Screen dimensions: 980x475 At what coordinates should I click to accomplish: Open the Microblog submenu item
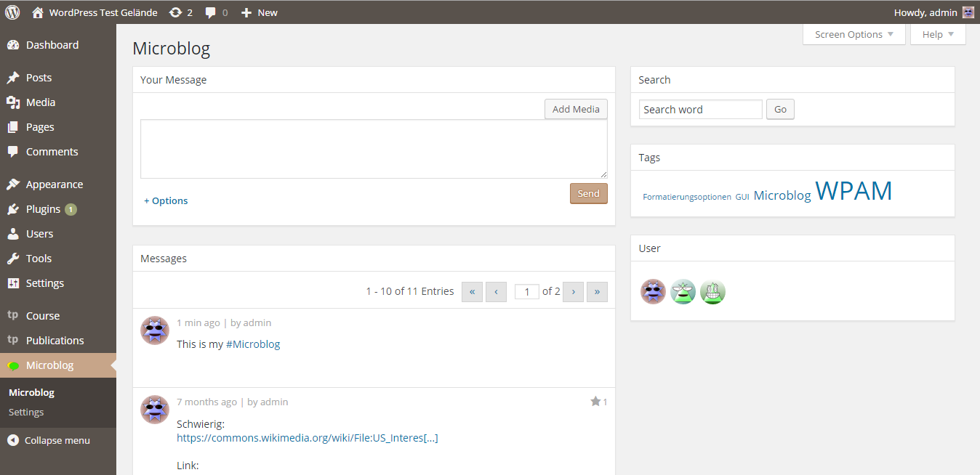coord(31,393)
